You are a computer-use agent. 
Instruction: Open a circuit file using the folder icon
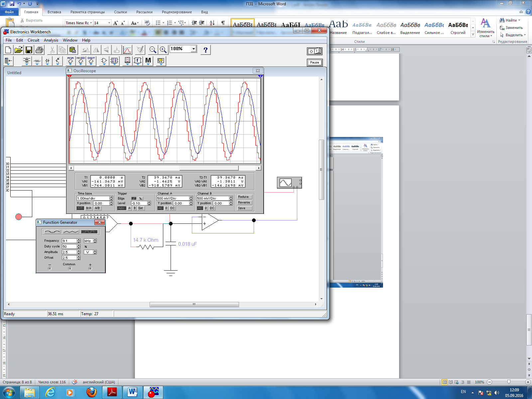click(19, 50)
